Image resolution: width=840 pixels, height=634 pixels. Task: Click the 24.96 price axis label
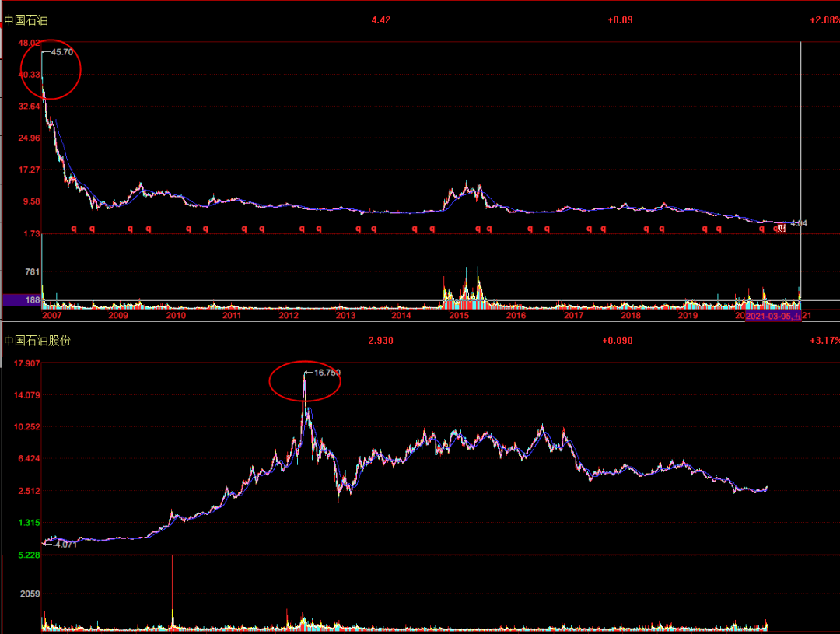pos(30,138)
